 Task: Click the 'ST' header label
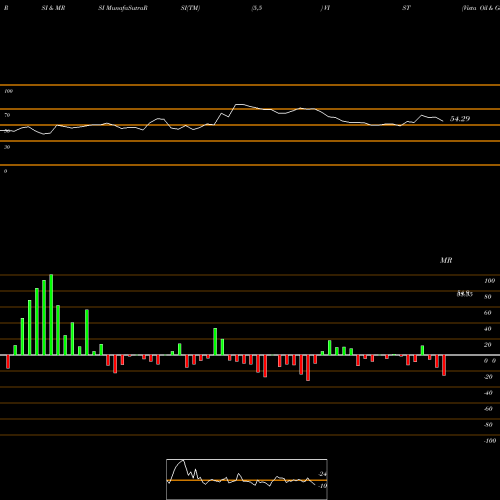pos(406,8)
